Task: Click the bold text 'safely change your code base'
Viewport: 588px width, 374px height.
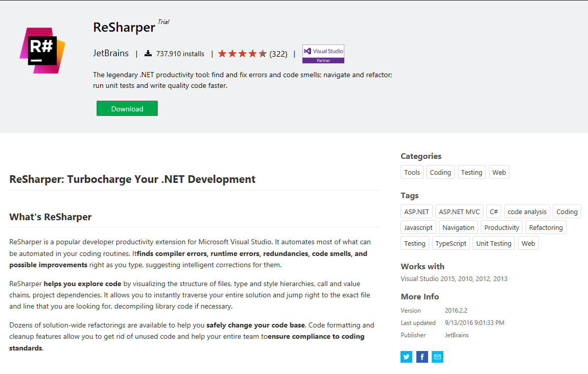Action: 256,325
